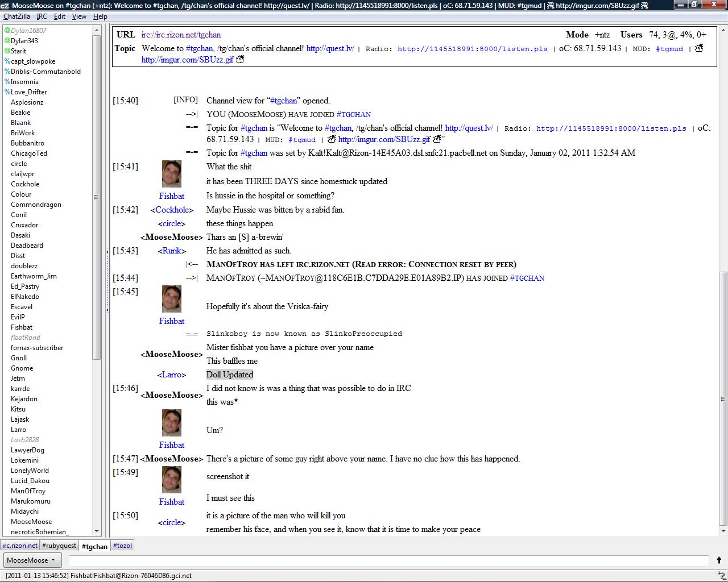Switch to the #rubyquest tab

[59, 546]
